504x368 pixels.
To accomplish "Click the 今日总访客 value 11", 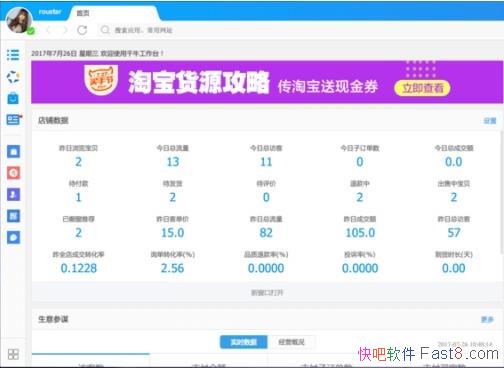I will [x=266, y=162].
